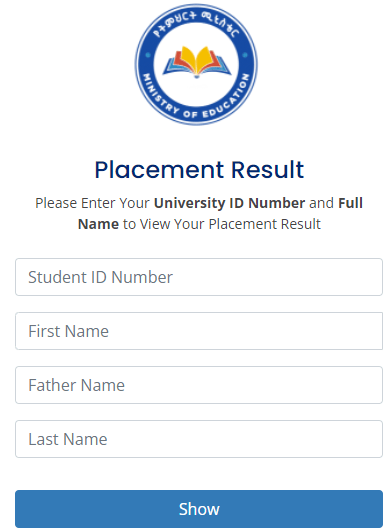Click the Amharic script on the logo ring
This screenshot has width=387, height=531.
coord(196,24)
